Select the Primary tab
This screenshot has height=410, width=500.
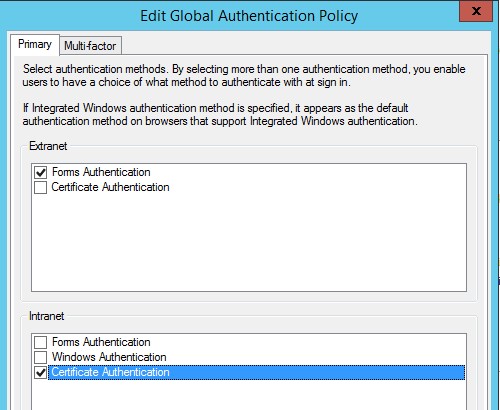click(x=35, y=44)
